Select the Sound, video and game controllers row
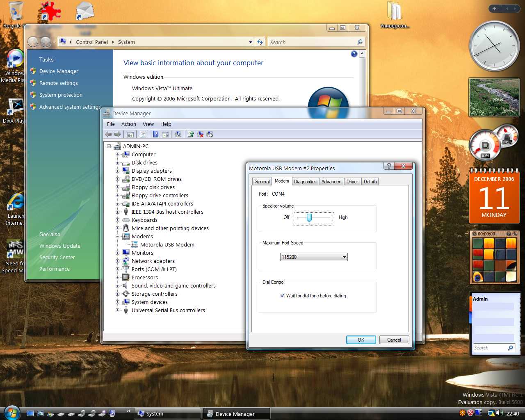The width and height of the screenshot is (525, 420). (173, 285)
